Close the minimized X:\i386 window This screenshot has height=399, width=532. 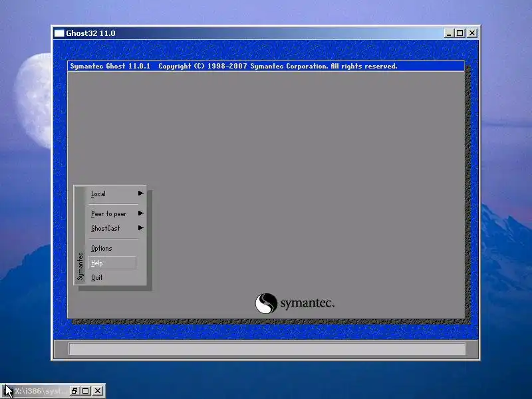pos(98,391)
